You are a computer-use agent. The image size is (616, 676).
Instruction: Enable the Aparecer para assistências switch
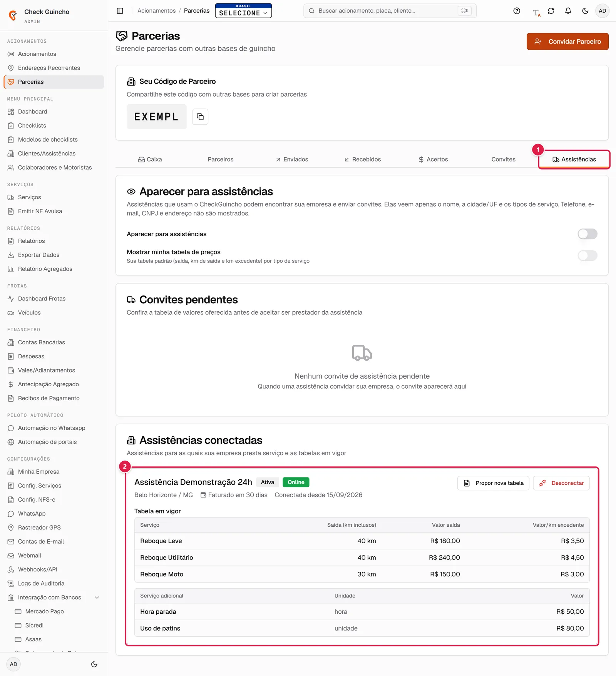588,234
